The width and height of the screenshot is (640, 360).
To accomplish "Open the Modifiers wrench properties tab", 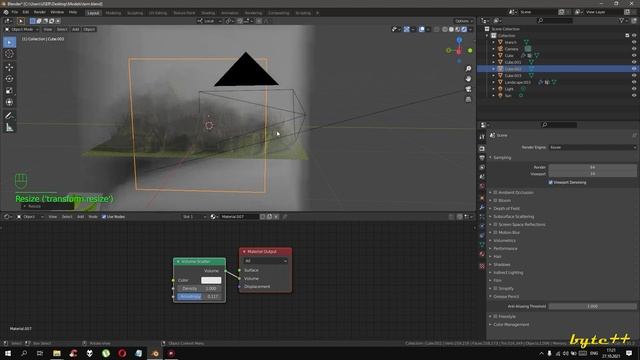I will [482, 207].
